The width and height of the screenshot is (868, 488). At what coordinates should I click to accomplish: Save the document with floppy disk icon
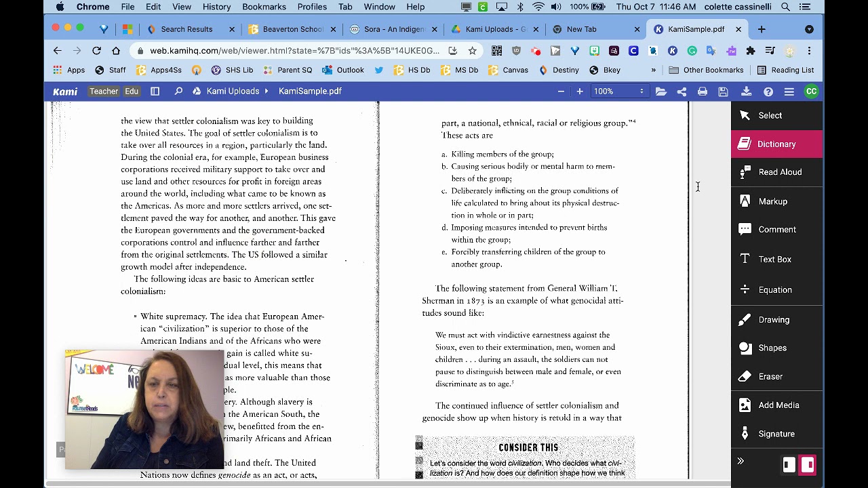(x=724, y=91)
